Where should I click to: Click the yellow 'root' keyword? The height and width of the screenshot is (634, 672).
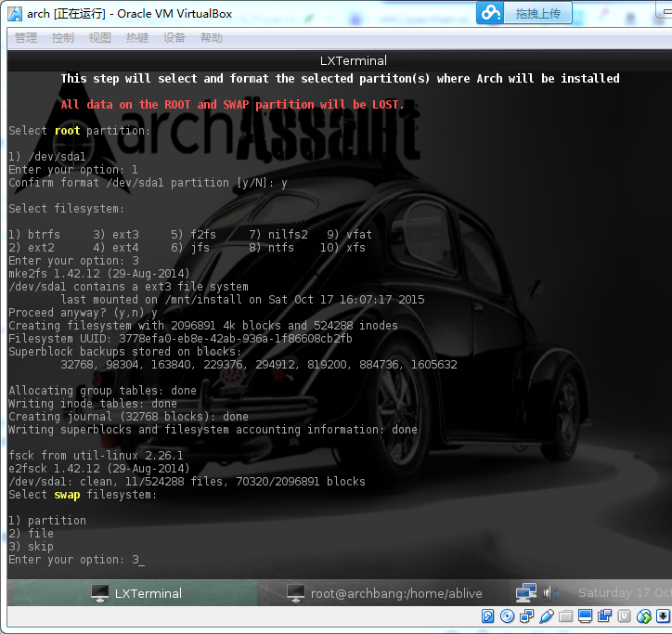tap(67, 130)
